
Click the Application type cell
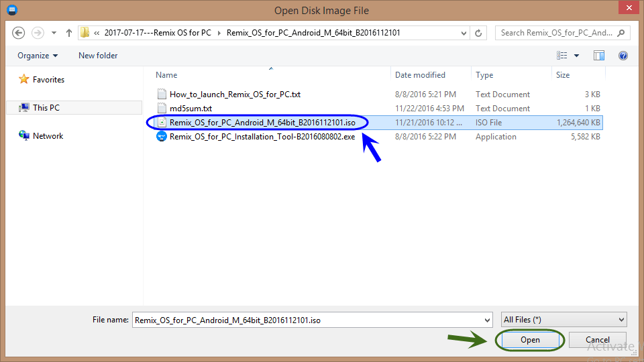[x=496, y=137]
